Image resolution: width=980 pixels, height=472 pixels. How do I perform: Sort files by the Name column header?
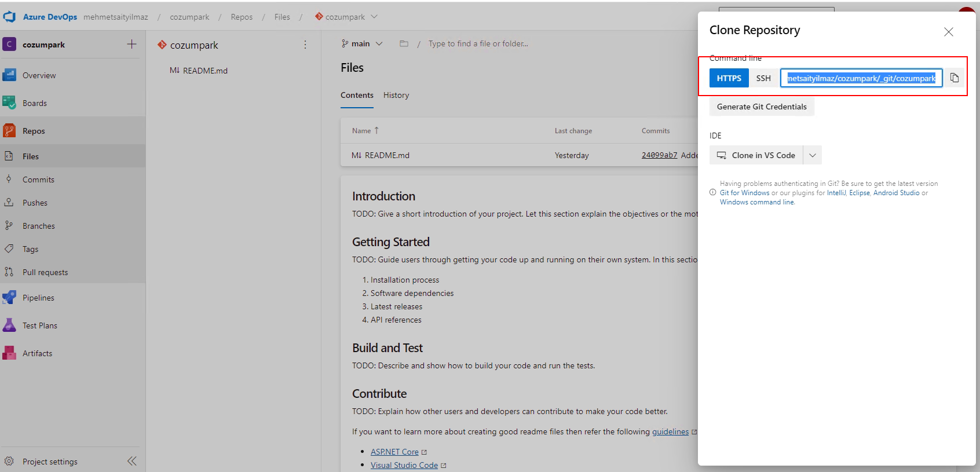(x=365, y=131)
